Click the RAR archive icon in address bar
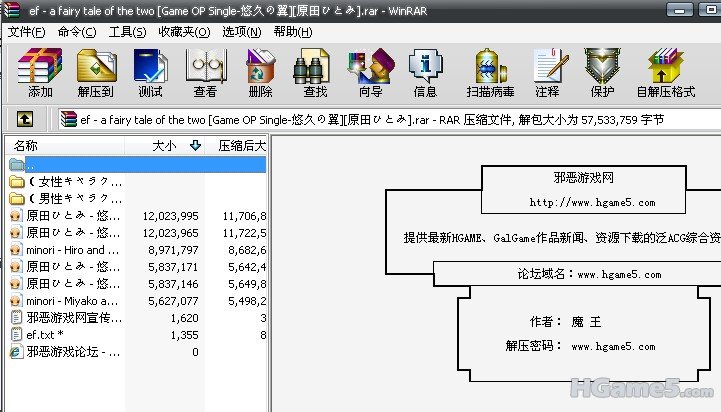This screenshot has width=721, height=412. [69, 119]
